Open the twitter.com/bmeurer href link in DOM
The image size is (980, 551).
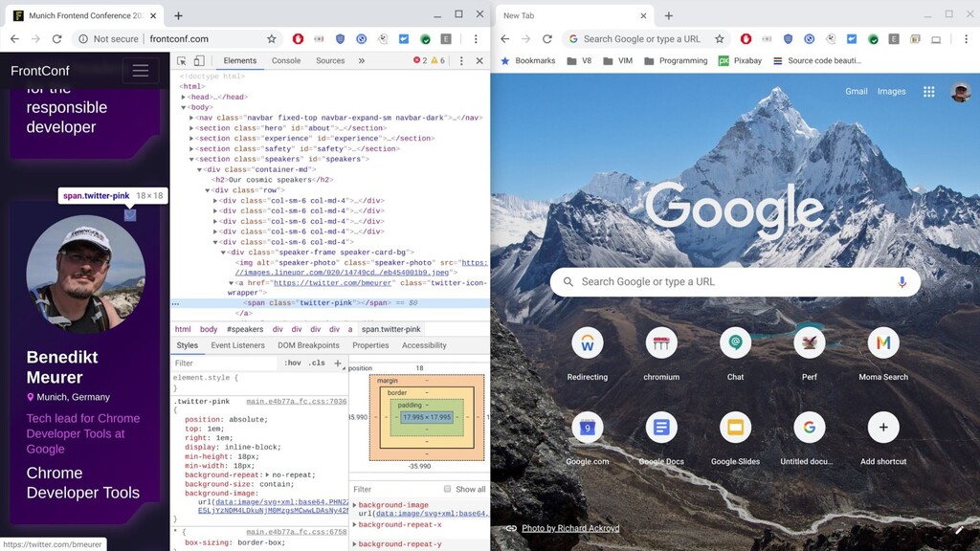coord(332,283)
